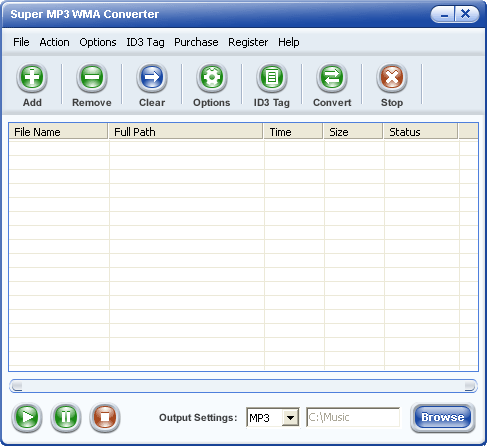Play the selected file with green play button
This screenshot has height=446, width=487.
pyautogui.click(x=27, y=417)
